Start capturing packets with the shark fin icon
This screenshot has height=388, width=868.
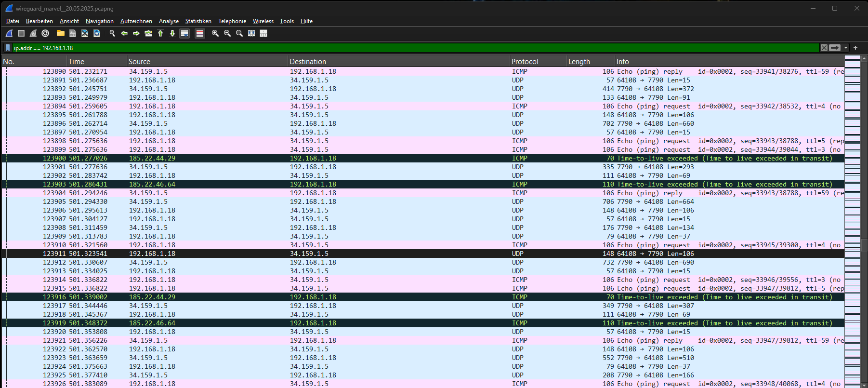(9, 33)
